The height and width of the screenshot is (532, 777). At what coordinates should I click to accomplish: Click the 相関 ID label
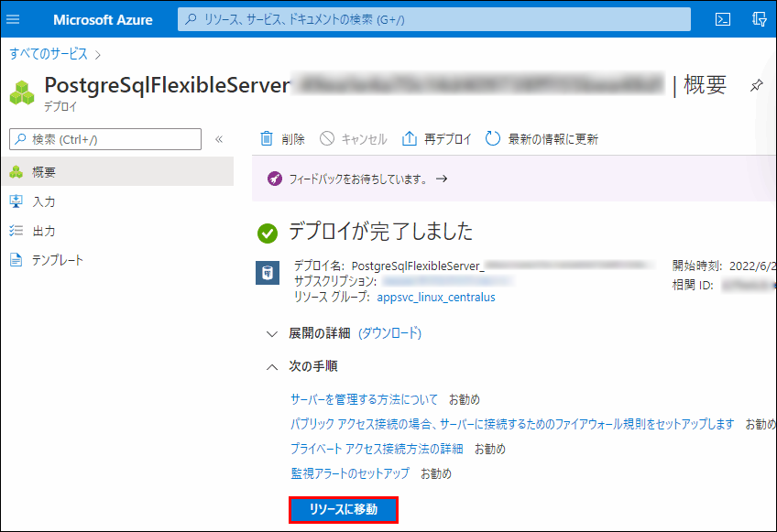point(693,286)
